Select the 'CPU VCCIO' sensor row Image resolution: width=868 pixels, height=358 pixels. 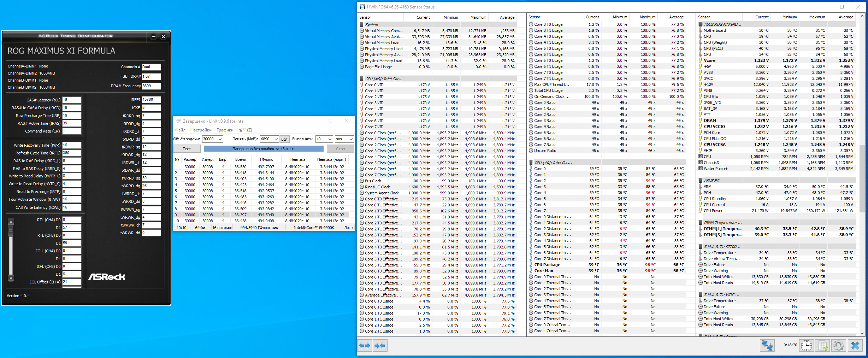pyautogui.click(x=778, y=127)
